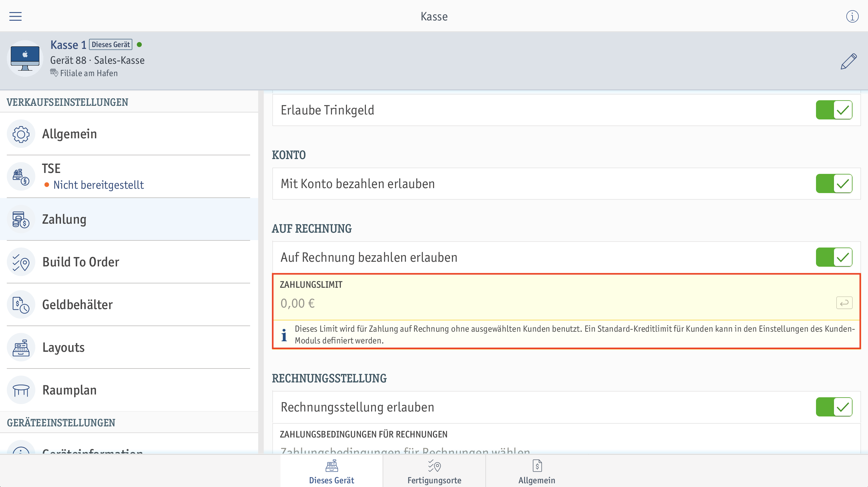Click the ZAHLUNGSLIMIT field label
Viewport: 868px width, 487px height.
311,285
